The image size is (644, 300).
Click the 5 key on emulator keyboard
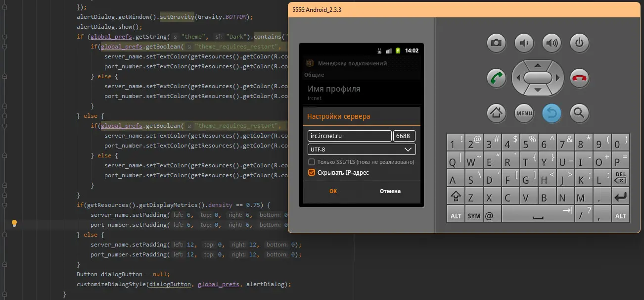click(529, 142)
